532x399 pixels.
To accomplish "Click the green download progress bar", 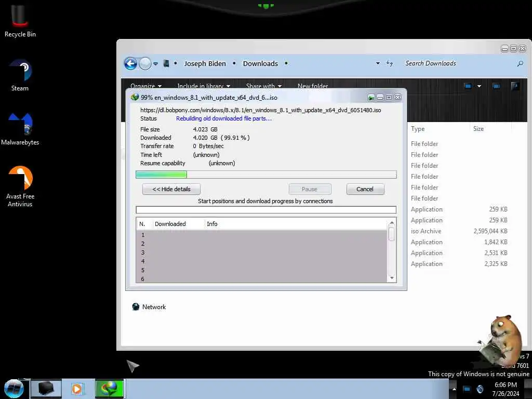I will click(x=266, y=175).
